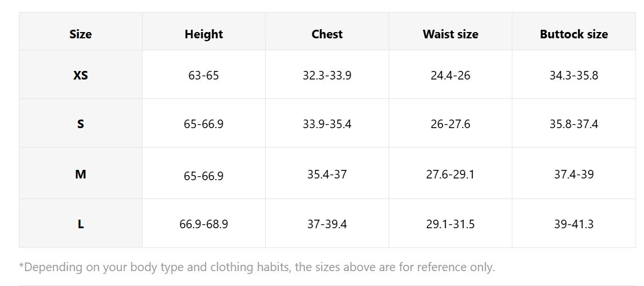This screenshot has height=286, width=644.
Task: Select height value 66.9-68.9
Action: click(x=204, y=224)
